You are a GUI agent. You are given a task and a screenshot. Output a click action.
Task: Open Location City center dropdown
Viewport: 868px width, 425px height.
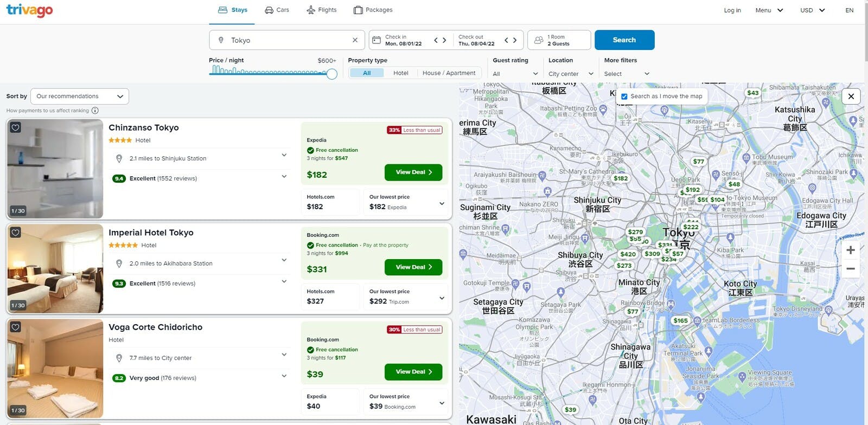tap(571, 74)
